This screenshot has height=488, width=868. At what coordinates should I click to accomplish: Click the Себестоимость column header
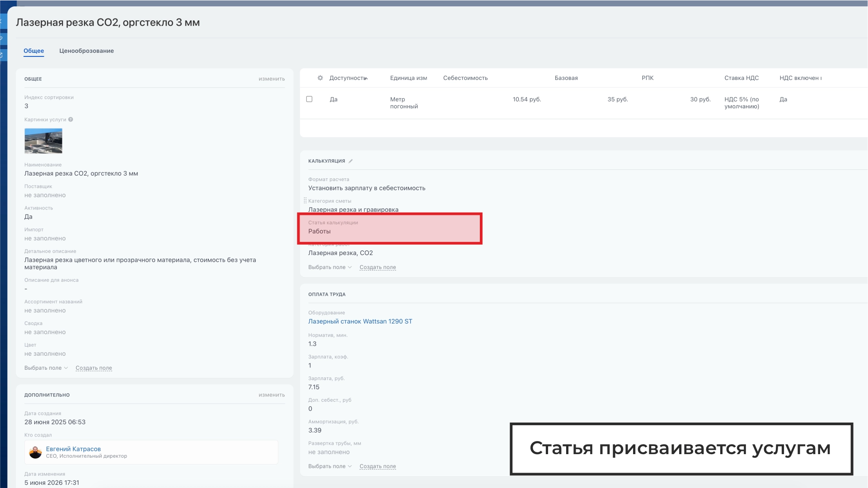465,78
